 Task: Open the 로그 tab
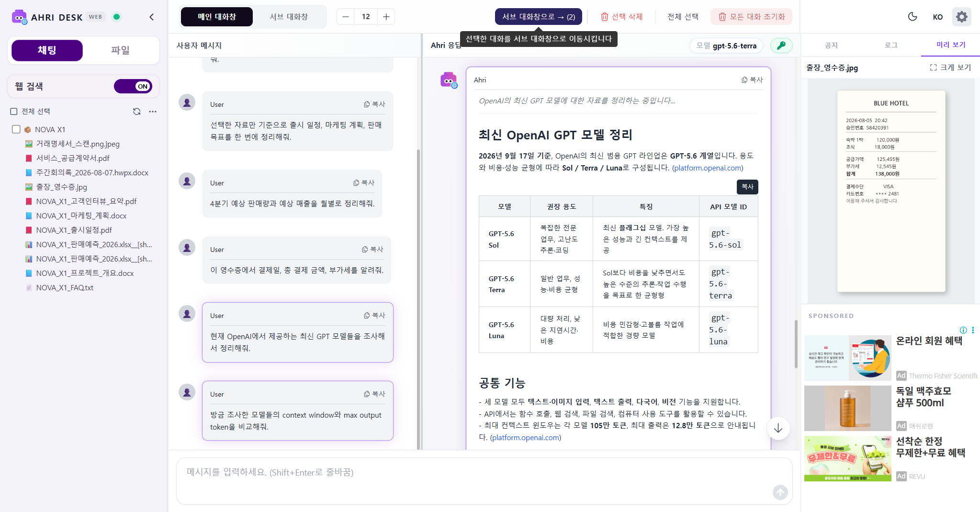click(x=891, y=45)
